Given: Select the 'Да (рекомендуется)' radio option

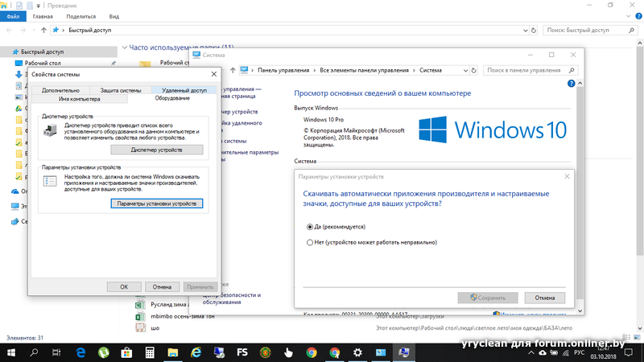Looking at the screenshot, I should (310, 226).
